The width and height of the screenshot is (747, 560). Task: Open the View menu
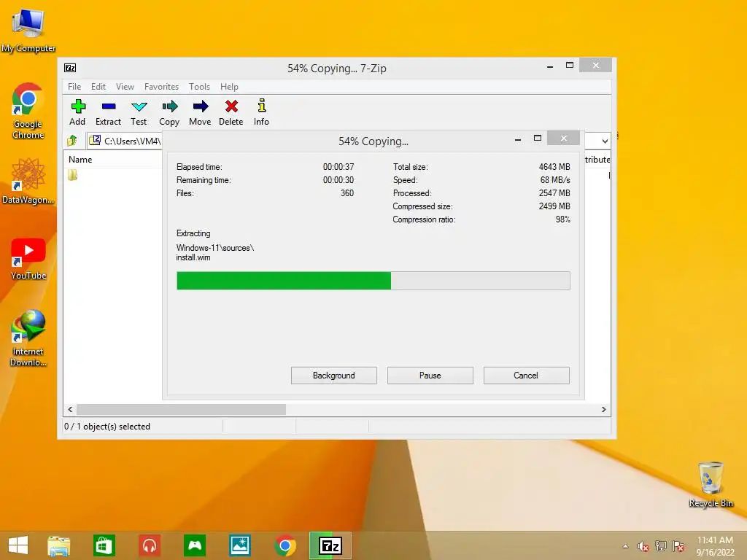pyautogui.click(x=125, y=87)
